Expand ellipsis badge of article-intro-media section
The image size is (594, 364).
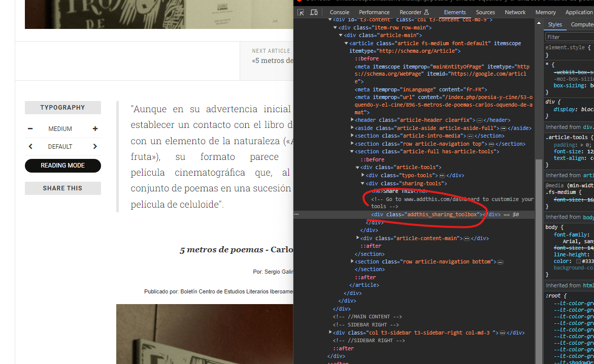pos(471,136)
